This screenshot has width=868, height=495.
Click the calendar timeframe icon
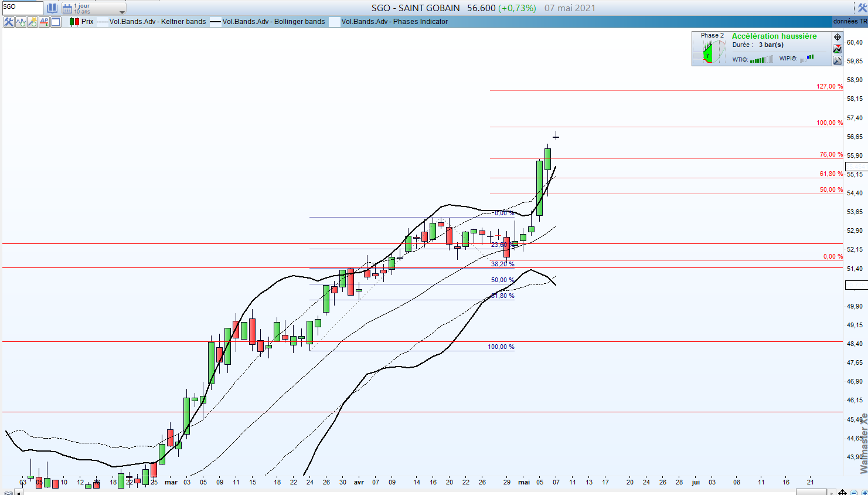click(67, 8)
